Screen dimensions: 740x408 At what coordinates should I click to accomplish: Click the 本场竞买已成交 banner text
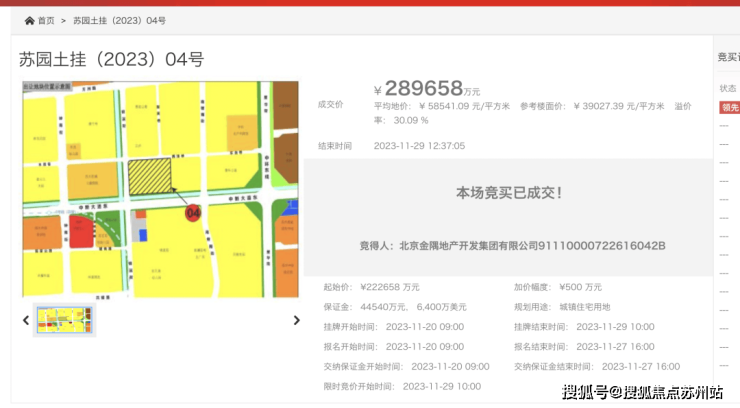508,192
